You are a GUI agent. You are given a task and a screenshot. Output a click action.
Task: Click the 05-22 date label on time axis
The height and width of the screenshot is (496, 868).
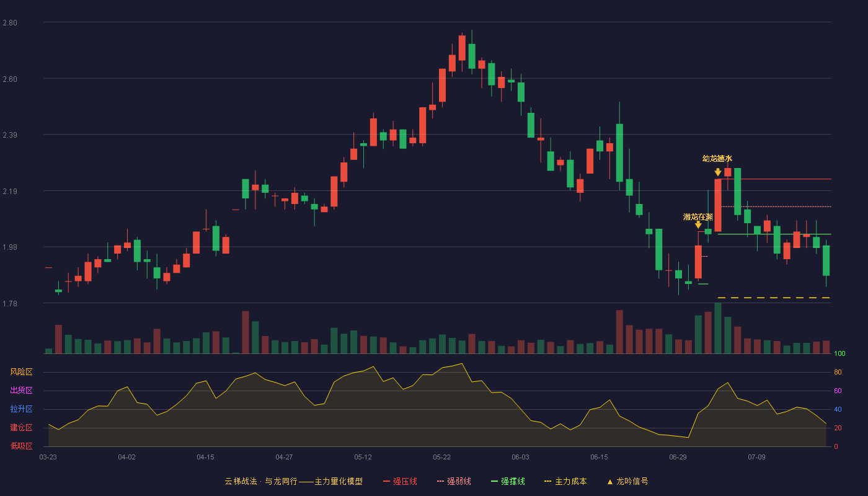(x=441, y=457)
